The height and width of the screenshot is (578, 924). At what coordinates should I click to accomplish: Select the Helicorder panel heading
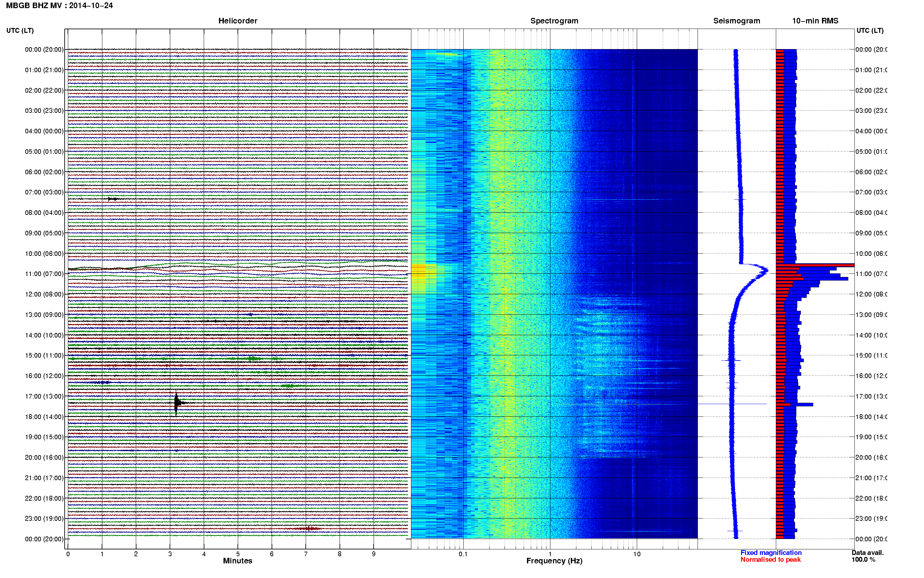(237, 21)
